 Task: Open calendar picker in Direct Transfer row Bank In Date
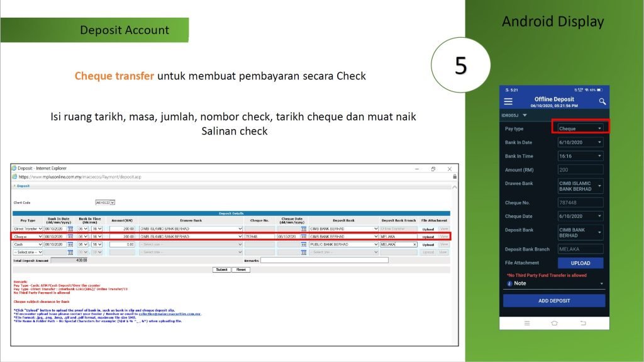point(70,229)
